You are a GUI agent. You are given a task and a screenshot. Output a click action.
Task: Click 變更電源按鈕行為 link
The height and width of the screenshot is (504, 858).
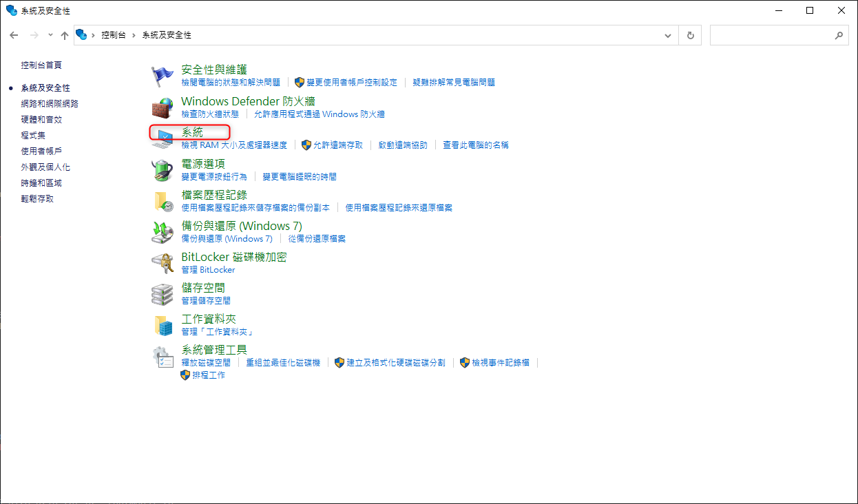click(214, 177)
